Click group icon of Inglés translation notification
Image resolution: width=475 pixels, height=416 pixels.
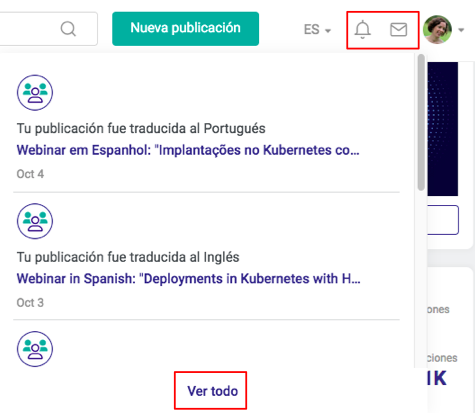click(x=35, y=221)
